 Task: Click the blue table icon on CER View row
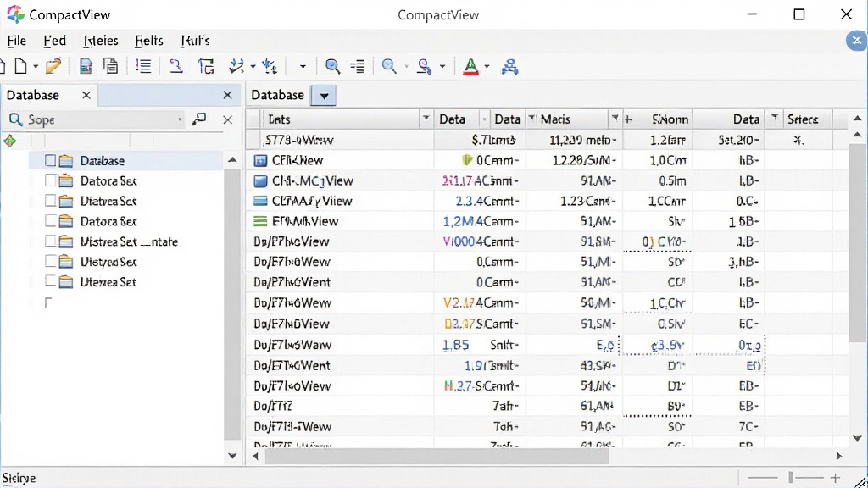[260, 160]
